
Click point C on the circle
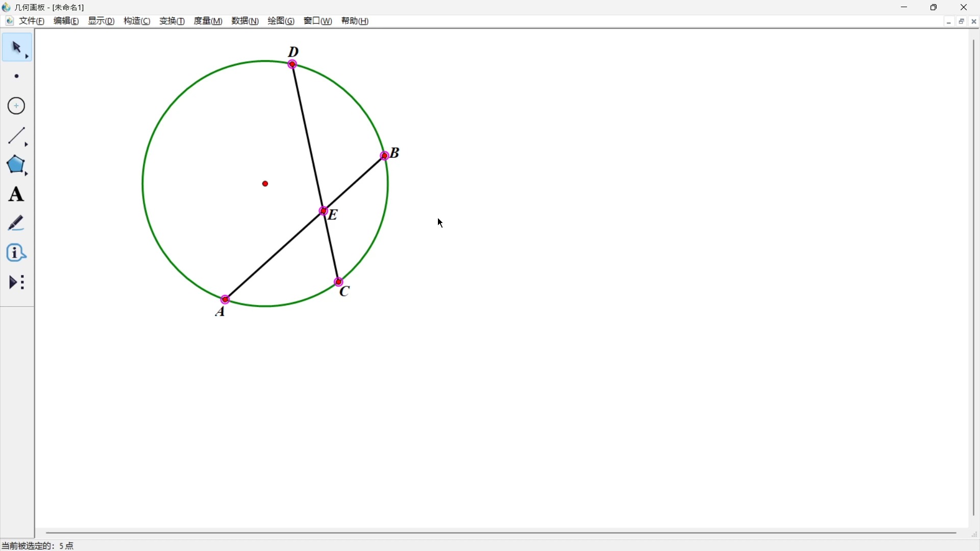click(339, 282)
